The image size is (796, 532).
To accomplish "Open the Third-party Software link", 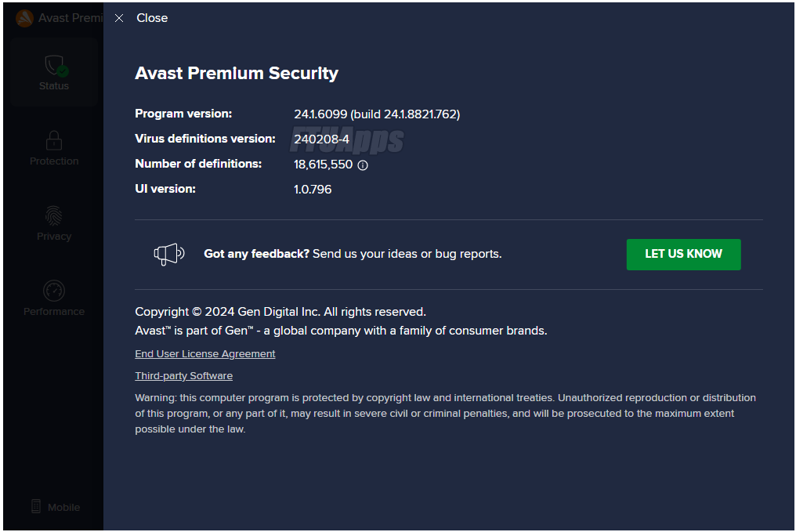I will tap(184, 375).
